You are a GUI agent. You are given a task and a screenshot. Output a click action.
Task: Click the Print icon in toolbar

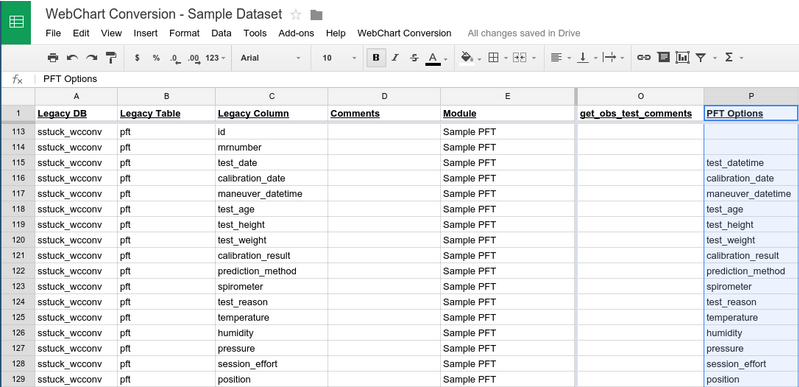pos(52,58)
